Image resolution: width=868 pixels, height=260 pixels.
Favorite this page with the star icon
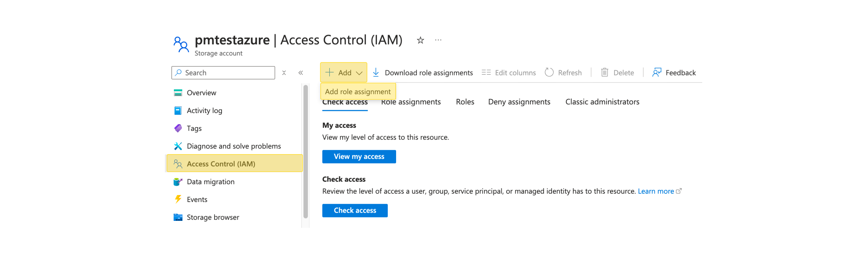pos(420,40)
